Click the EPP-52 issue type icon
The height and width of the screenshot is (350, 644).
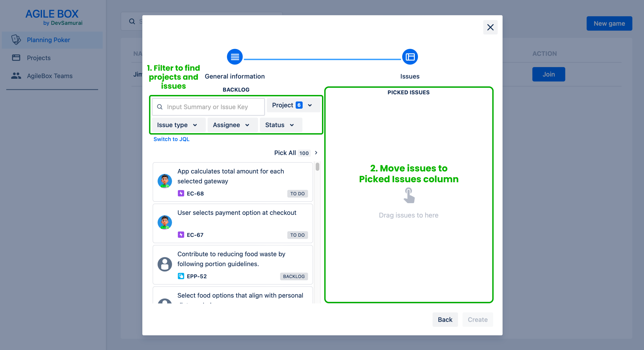point(181,276)
